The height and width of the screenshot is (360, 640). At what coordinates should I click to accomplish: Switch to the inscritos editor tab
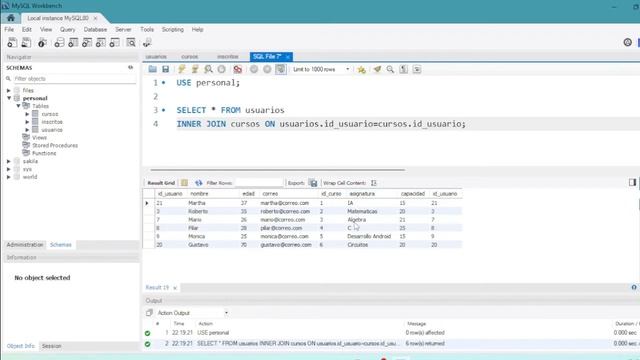coord(227,57)
